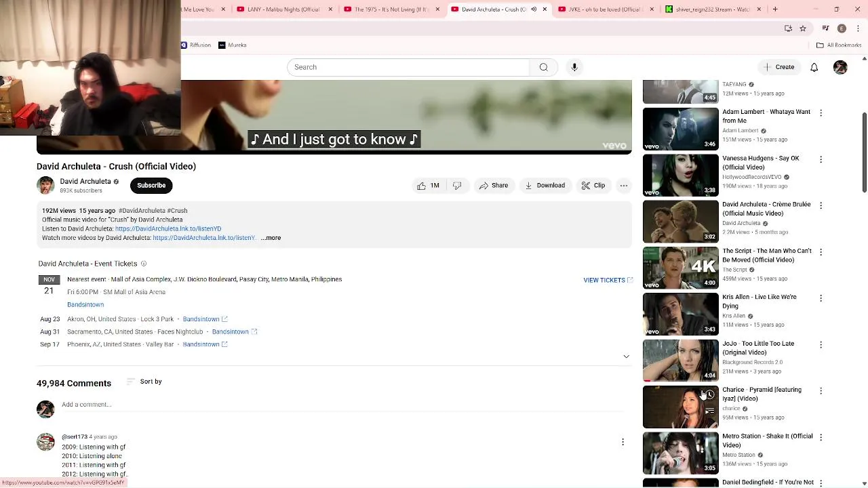Viewport: 868px width, 488px height.
Task: Click the Share button
Action: [493, 186]
